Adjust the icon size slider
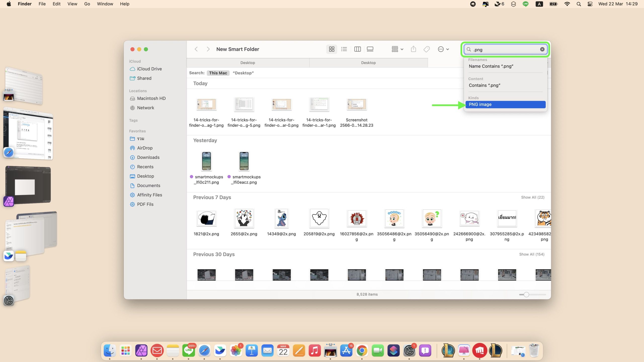Image resolution: width=644 pixels, height=362 pixels. click(526, 294)
